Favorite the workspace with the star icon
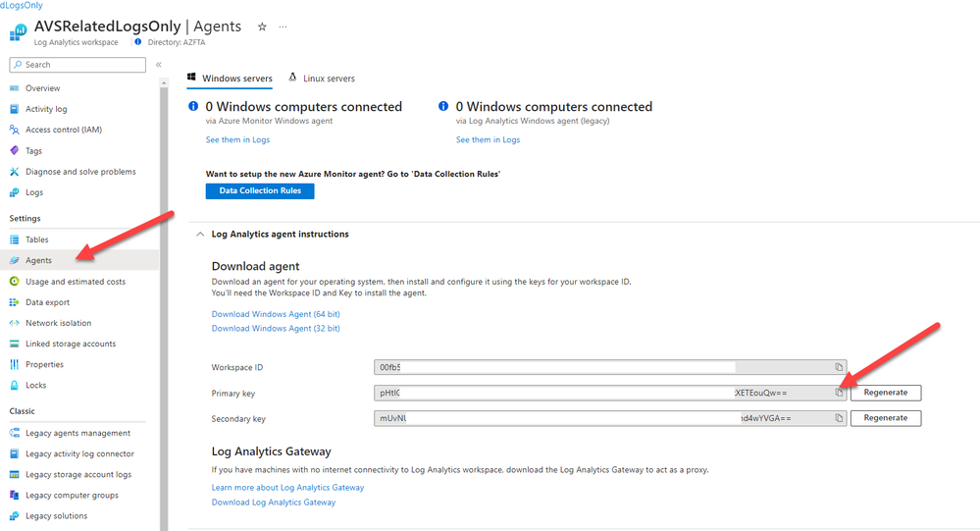Screen dimensions: 980x531 pyautogui.click(x=263, y=27)
